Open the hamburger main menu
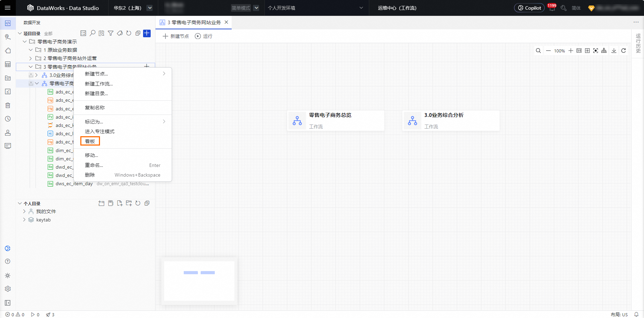The image size is (644, 318). tap(8, 8)
